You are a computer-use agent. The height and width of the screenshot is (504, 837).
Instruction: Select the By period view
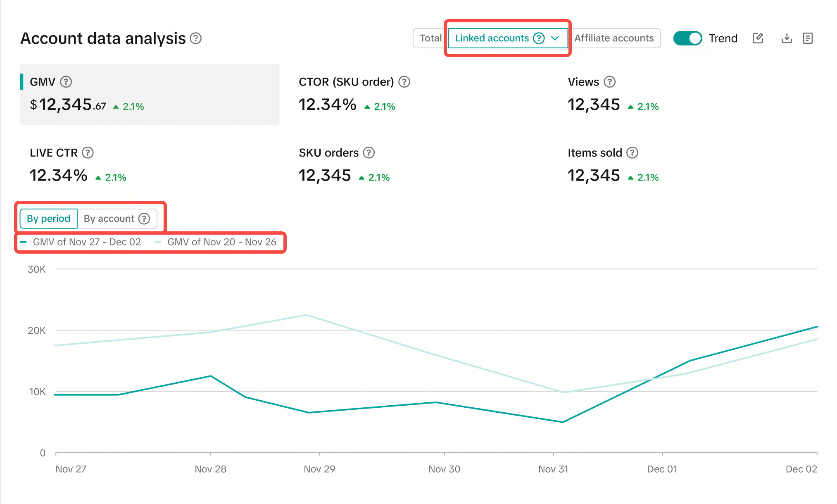48,219
